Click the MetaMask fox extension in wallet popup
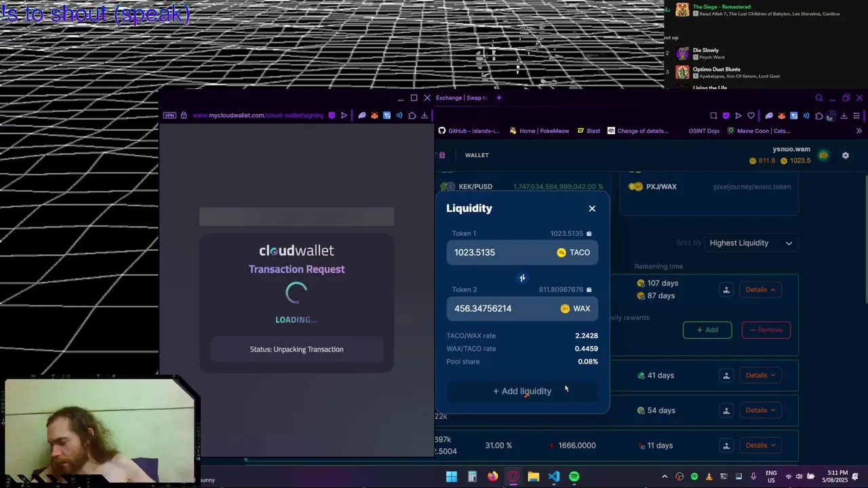 point(374,115)
